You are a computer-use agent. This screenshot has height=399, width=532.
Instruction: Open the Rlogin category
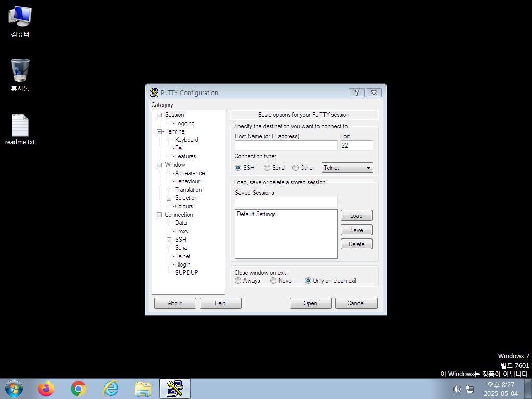182,264
